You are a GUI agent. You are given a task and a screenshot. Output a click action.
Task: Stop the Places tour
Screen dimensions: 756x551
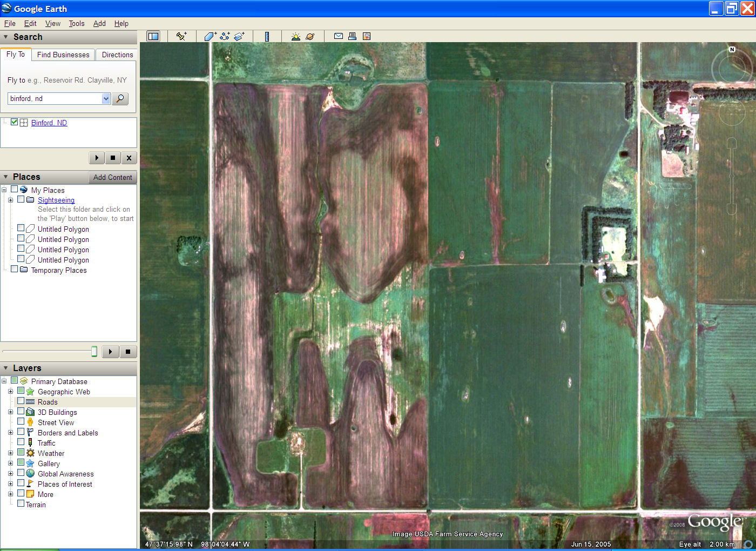tap(128, 352)
